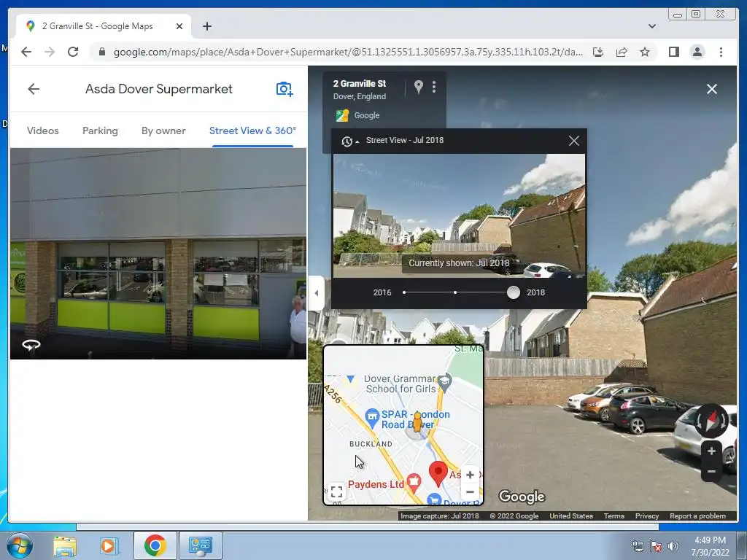
Task: Click the 2018 slider handle
Action: click(513, 292)
